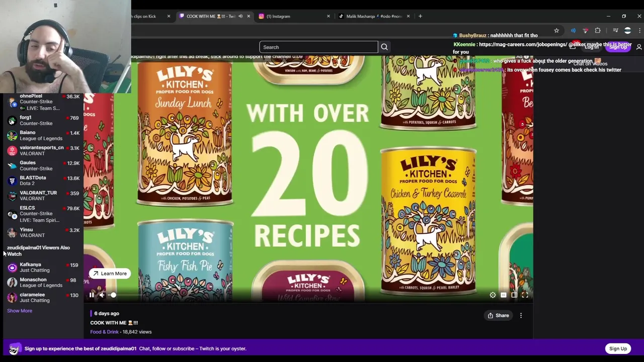The width and height of the screenshot is (644, 362).
Task: Click the COOK WITH ME video title
Action: pos(114,323)
